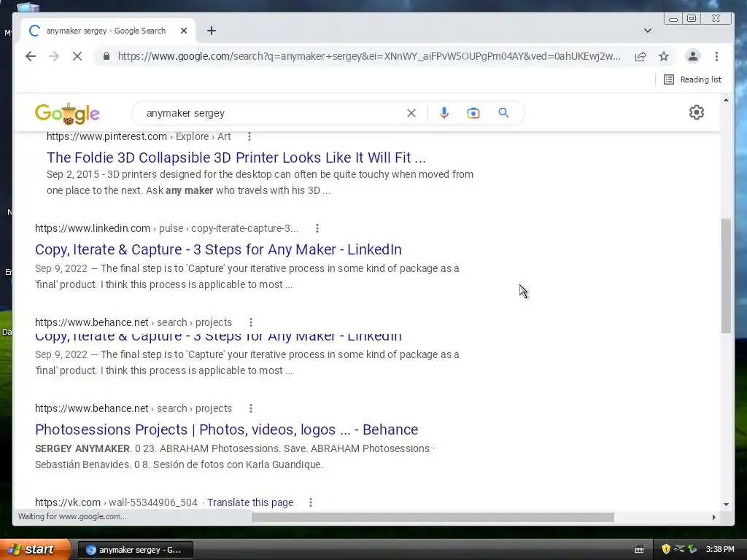The image size is (747, 560).
Task: Open more options for LinkedIn result
Action: 317,228
